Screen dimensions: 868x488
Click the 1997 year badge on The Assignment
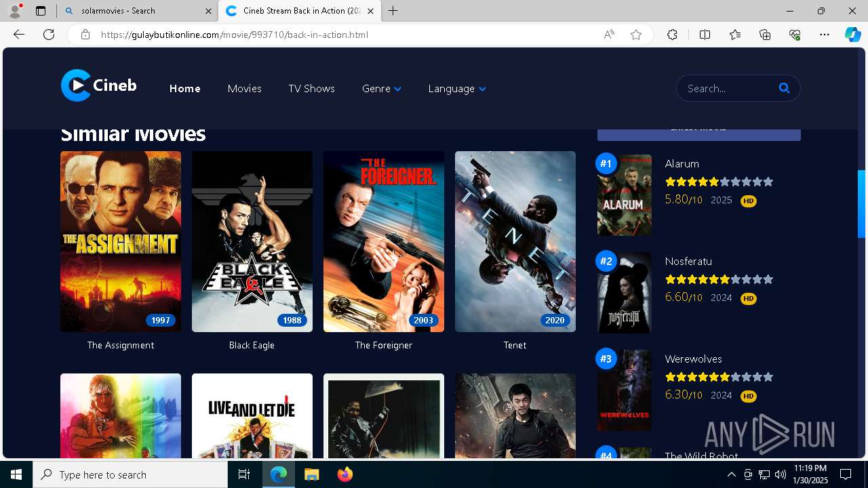161,321
